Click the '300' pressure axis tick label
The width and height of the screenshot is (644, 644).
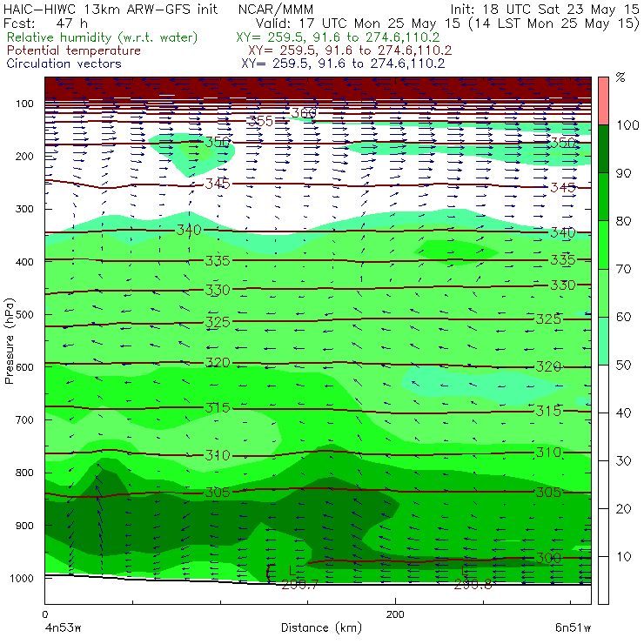pyautogui.click(x=24, y=209)
